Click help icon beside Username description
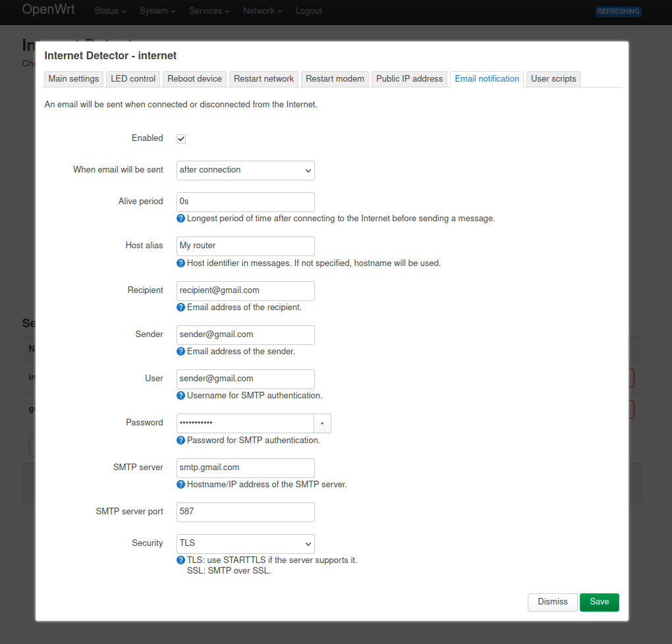This screenshot has height=644, width=672. coord(181,396)
